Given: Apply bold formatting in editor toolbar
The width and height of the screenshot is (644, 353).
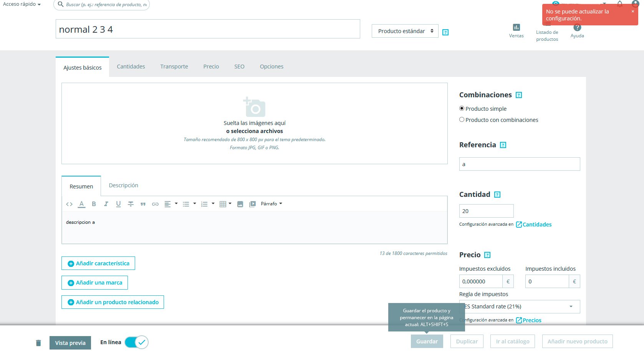Looking at the screenshot, I should click(94, 204).
